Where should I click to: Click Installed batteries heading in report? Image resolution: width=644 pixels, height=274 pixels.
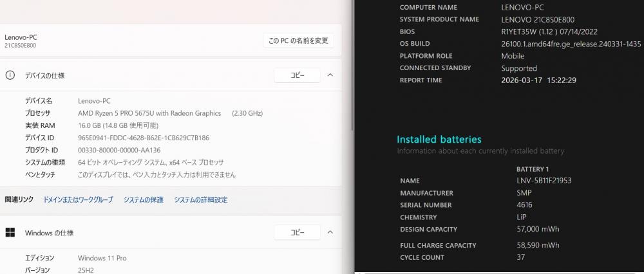tap(439, 140)
